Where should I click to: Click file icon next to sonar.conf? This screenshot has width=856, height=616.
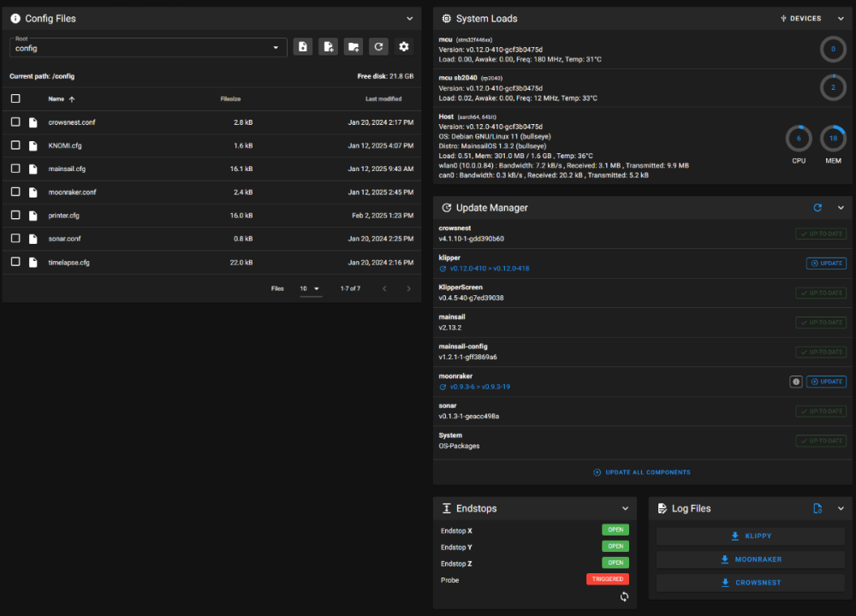click(x=33, y=239)
